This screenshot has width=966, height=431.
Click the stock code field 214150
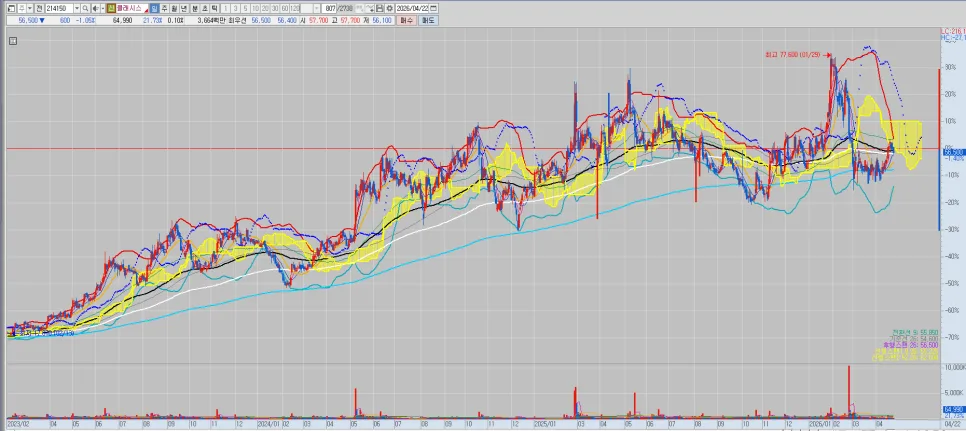click(59, 9)
